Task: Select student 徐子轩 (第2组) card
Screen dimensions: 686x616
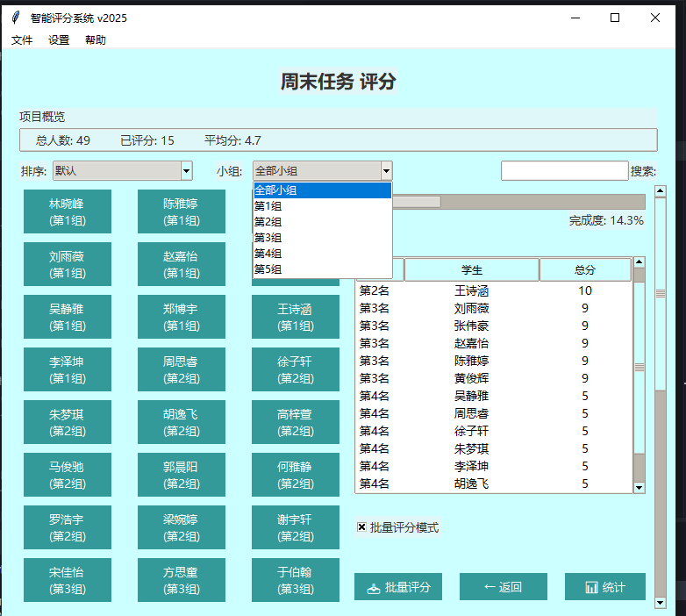Action: [296, 369]
